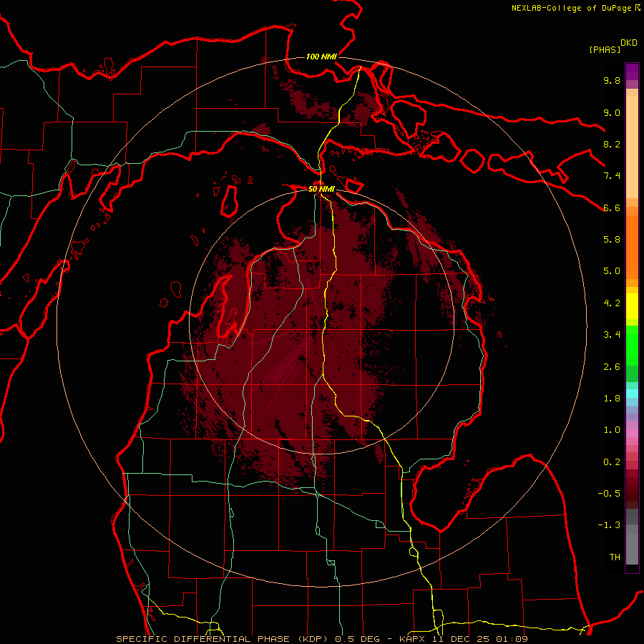Image resolution: width=644 pixels, height=644 pixels.
Task: Click the 1.0 scale value
Action: pyautogui.click(x=612, y=430)
